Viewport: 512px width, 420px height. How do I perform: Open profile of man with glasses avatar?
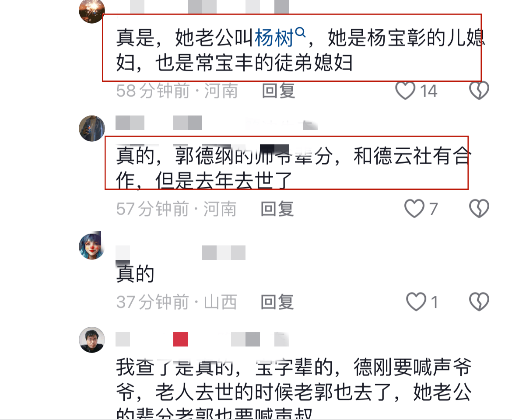(x=92, y=340)
